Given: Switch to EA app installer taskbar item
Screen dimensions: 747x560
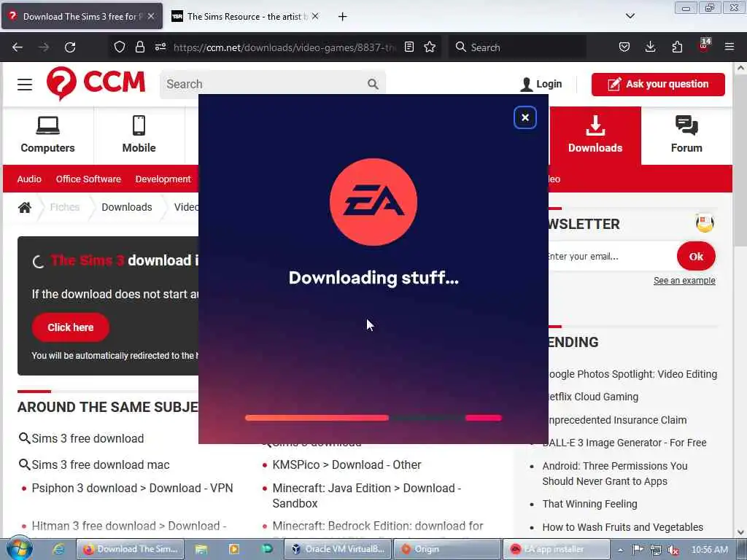Looking at the screenshot, I should pos(557,549).
